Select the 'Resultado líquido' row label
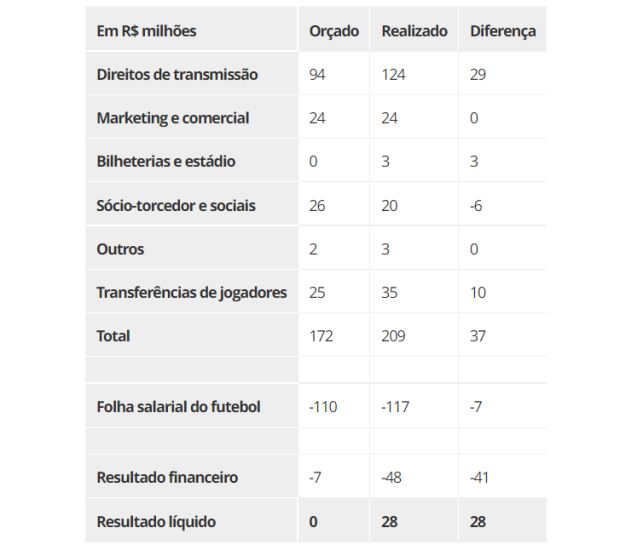This screenshot has width=620, height=551. [x=156, y=521]
